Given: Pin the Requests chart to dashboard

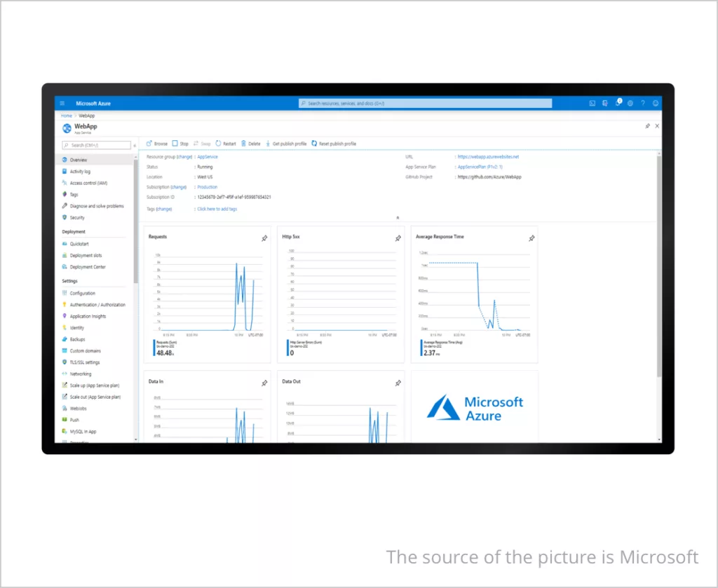Looking at the screenshot, I should (x=264, y=238).
